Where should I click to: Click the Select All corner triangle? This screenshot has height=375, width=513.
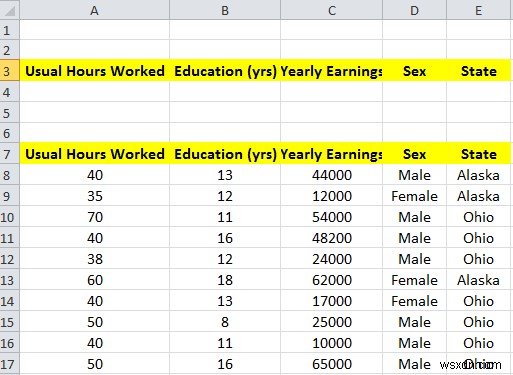pyautogui.click(x=10, y=11)
